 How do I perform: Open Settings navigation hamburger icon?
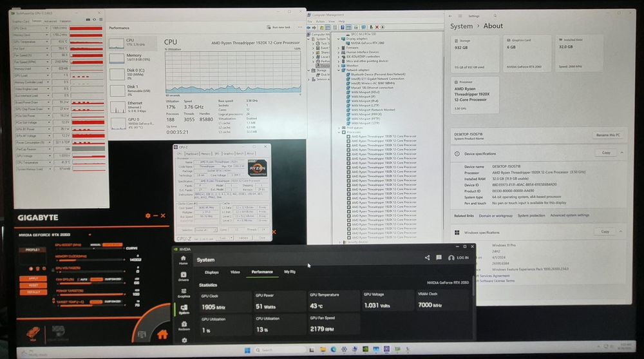460,16
